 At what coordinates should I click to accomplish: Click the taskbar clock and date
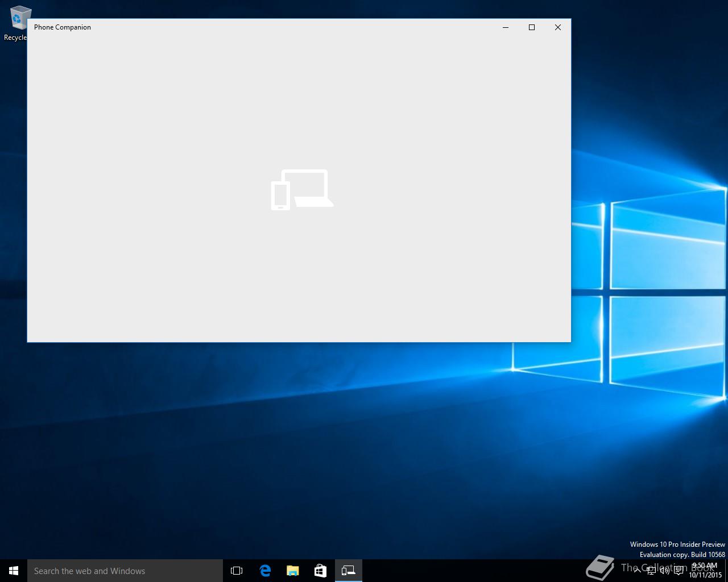(705, 570)
